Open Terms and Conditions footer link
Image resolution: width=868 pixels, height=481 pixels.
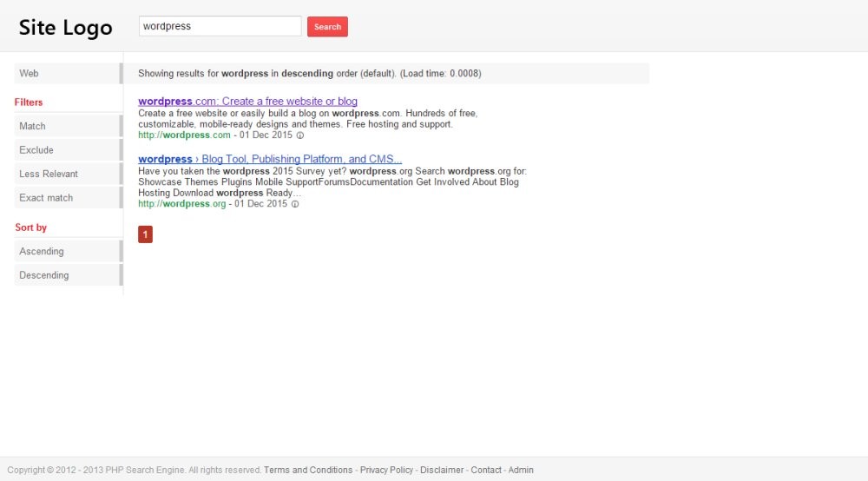(x=308, y=470)
